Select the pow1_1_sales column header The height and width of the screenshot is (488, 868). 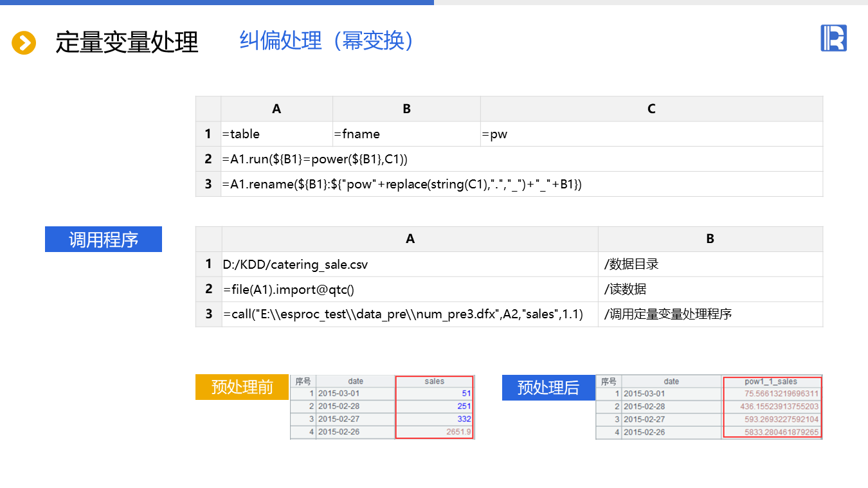click(771, 381)
